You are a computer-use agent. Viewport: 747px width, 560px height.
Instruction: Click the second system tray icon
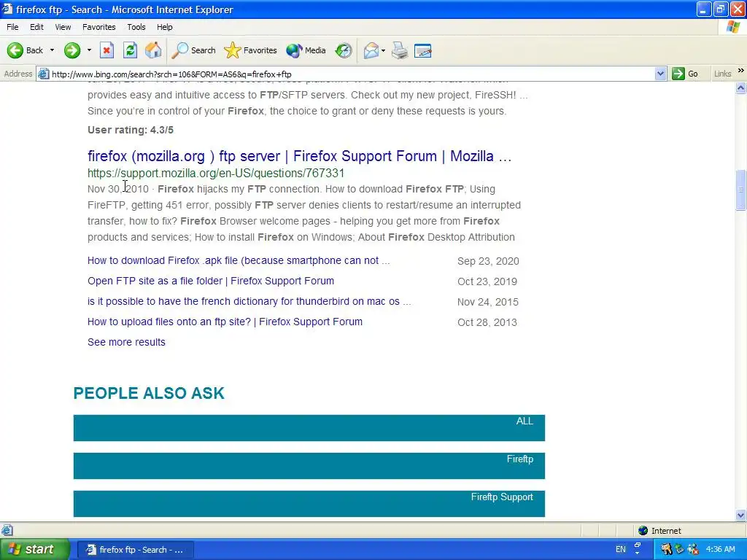(679, 549)
